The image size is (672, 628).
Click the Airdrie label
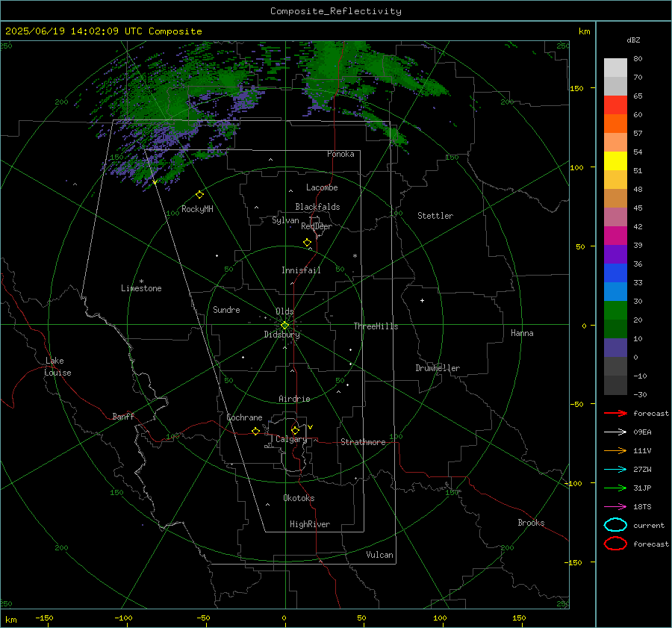click(x=294, y=399)
